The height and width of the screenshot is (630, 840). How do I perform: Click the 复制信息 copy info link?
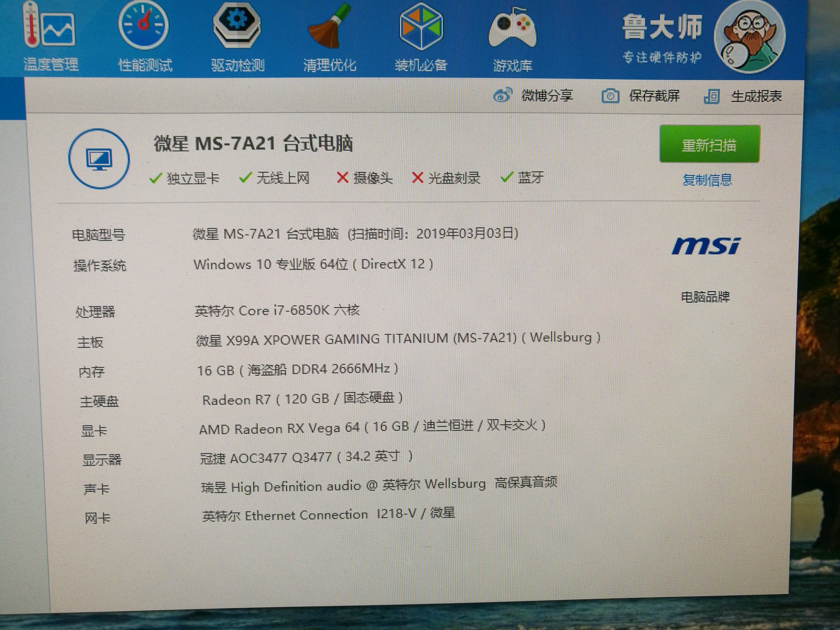[707, 180]
